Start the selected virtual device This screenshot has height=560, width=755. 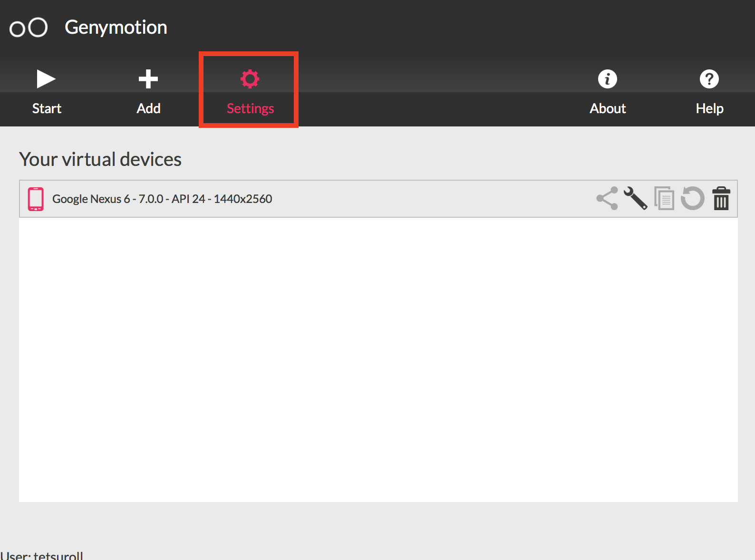coord(47,92)
